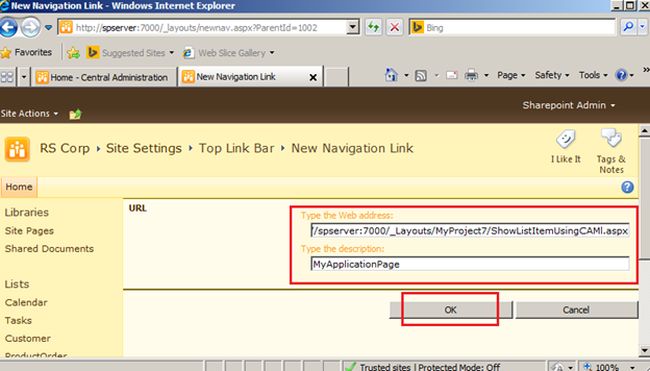This screenshot has width=650, height=371.
Task: Open search provider options dropdown arrow
Action: (x=643, y=27)
